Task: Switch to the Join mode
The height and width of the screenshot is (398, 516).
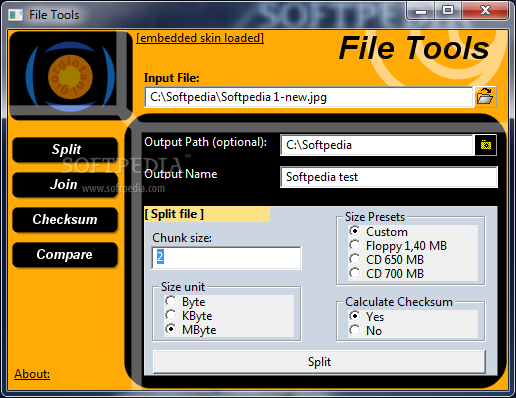Action: click(x=65, y=185)
